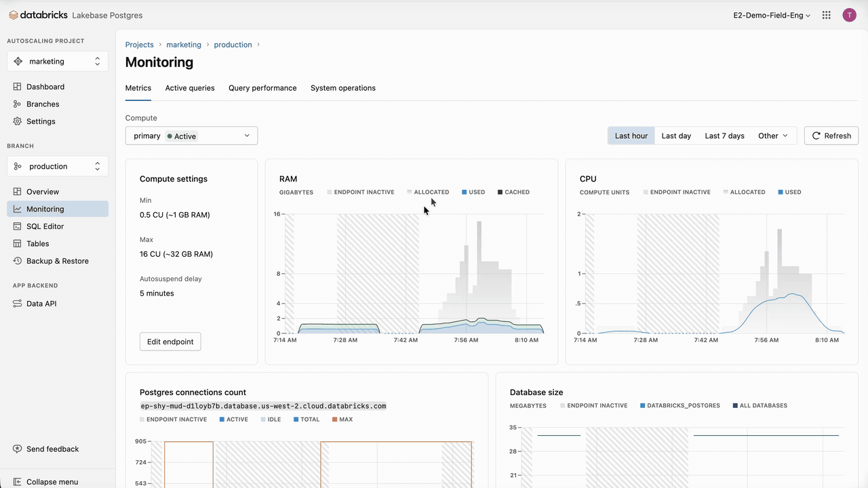Open the production breadcrumb link
This screenshot has width=868, height=488.
pyautogui.click(x=233, y=45)
